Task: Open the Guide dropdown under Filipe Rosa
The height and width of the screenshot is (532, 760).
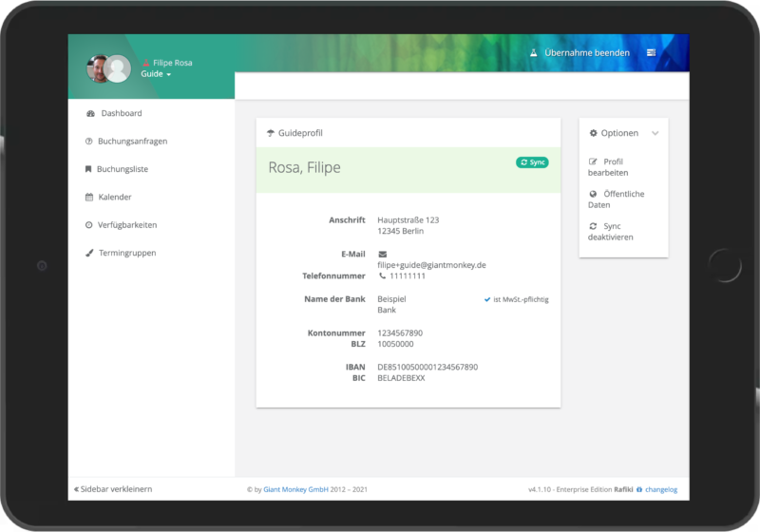Action: click(x=156, y=74)
